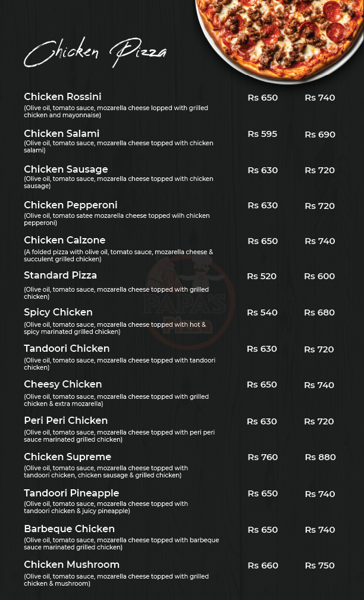The height and width of the screenshot is (600, 364).
Task: Pick the Chicken Mushroom Rs 750 price
Action: coord(320,565)
